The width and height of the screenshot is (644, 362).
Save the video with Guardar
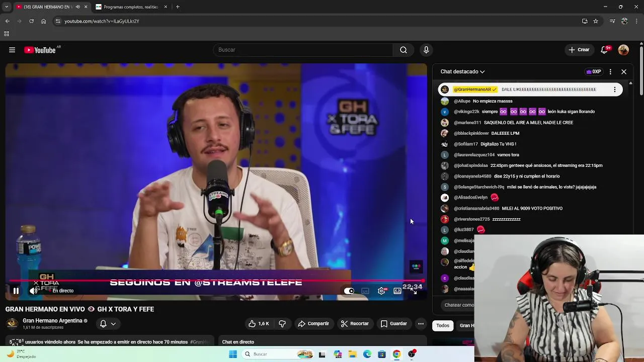pyautogui.click(x=393, y=324)
